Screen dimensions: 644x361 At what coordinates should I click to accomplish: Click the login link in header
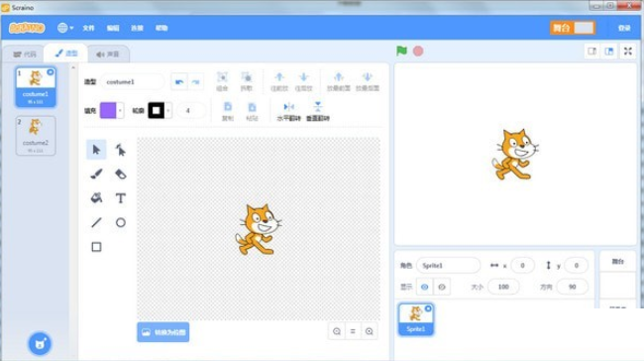pos(624,28)
